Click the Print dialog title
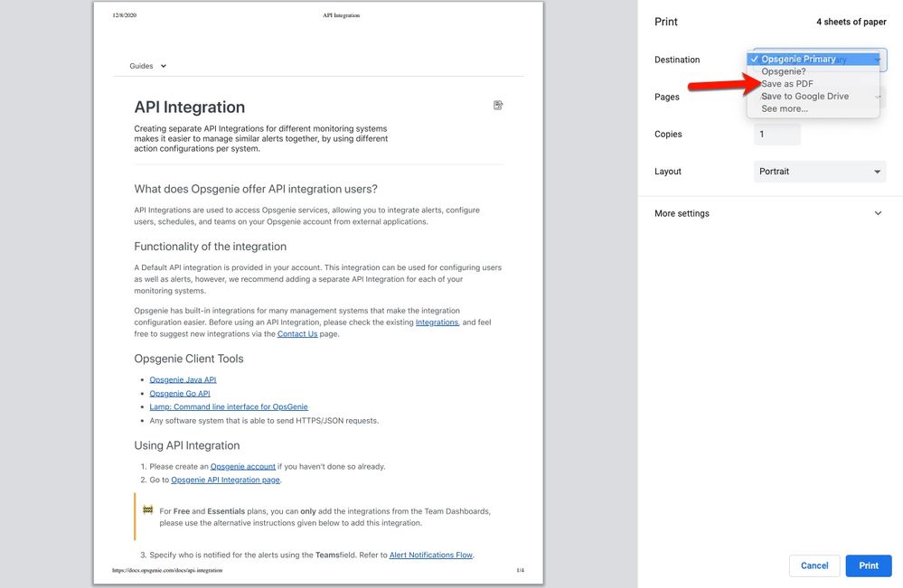Image resolution: width=903 pixels, height=588 pixels. coord(666,22)
